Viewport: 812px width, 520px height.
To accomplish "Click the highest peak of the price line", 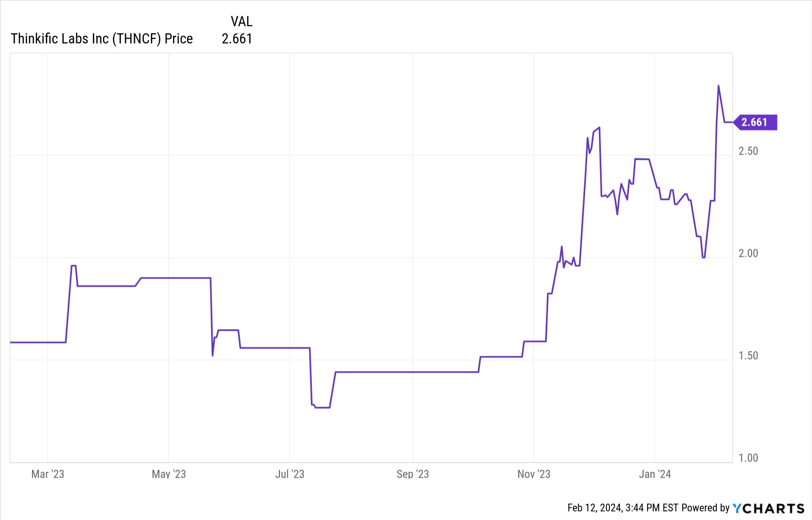I will coord(719,86).
